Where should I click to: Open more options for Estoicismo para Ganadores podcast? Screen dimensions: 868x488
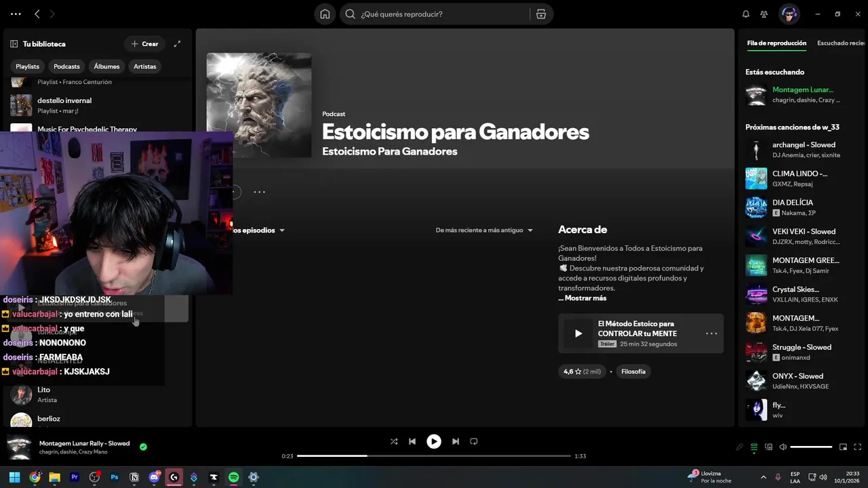(259, 192)
